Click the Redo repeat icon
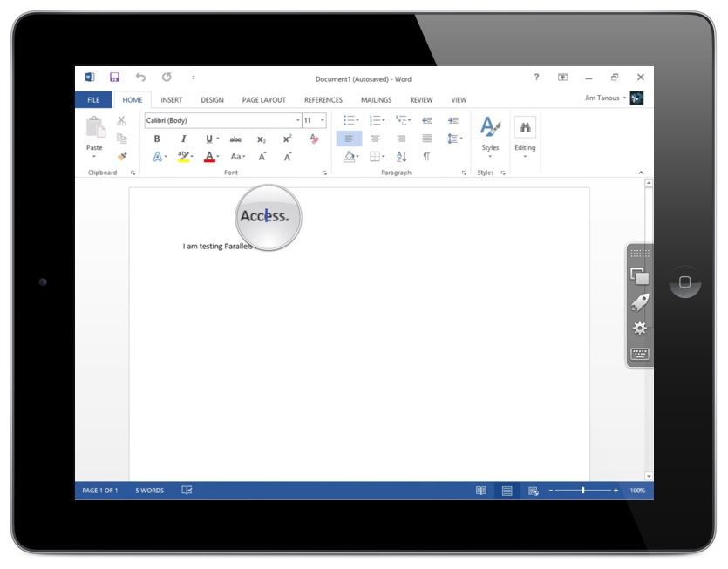Viewport: 728px width, 569px height. coord(167,77)
